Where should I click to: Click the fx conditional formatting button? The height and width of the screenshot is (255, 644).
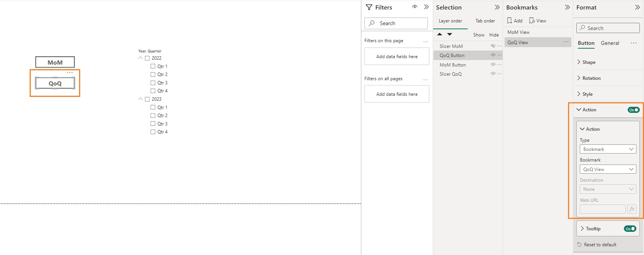coord(632,209)
